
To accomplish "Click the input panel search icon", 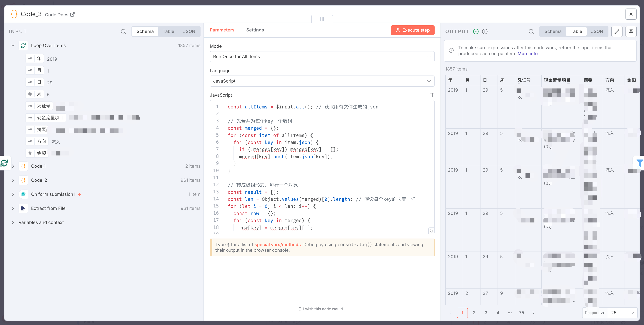I will click(x=123, y=31).
